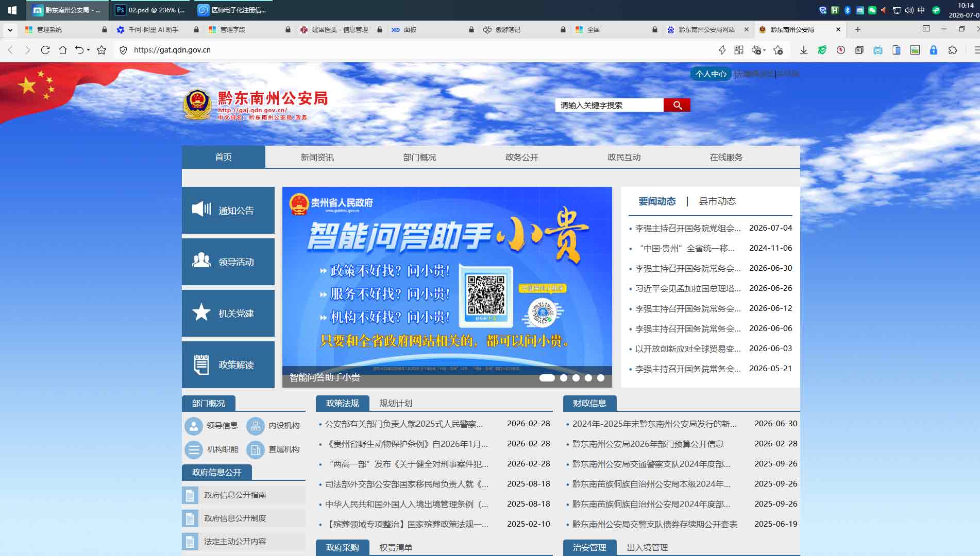Image resolution: width=980 pixels, height=556 pixels.
Task: Click the 机构职能 list icon
Action: [x=194, y=449]
